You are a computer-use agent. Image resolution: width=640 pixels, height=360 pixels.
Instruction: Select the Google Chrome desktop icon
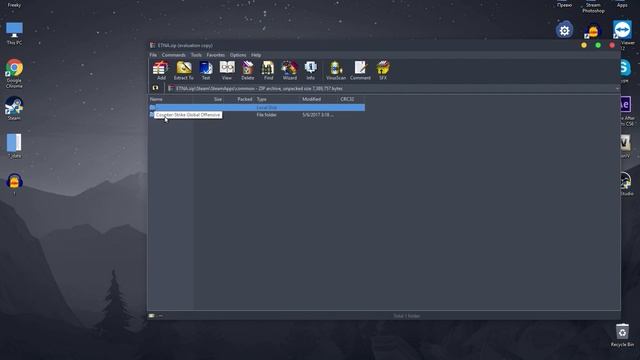click(14, 73)
